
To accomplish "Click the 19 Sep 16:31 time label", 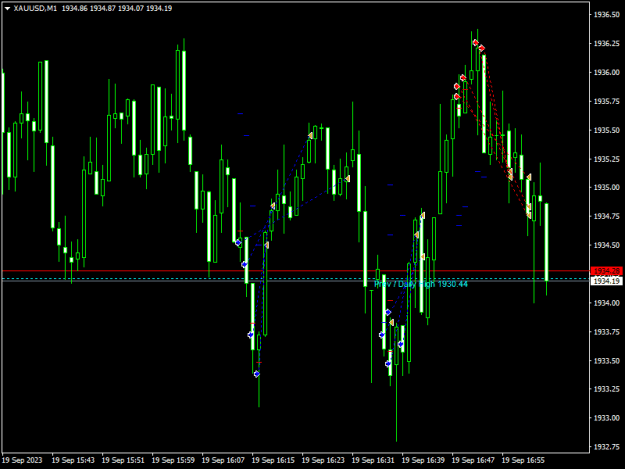I will point(373,460).
